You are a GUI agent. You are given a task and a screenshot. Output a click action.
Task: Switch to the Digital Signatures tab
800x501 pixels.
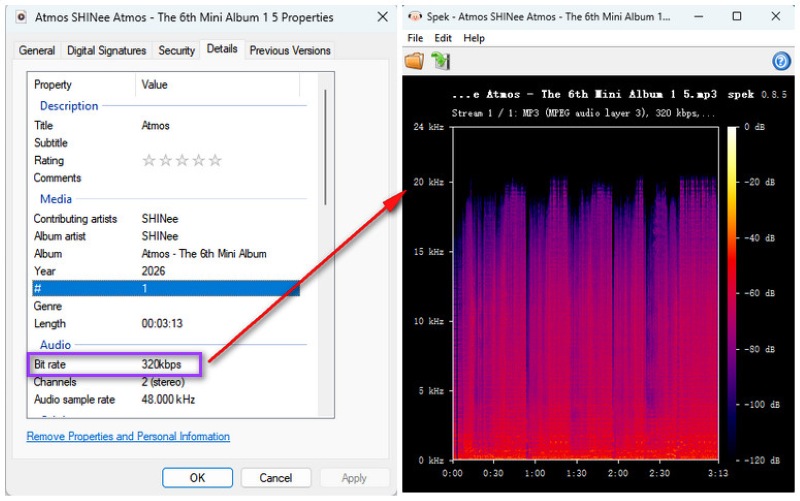click(x=106, y=51)
